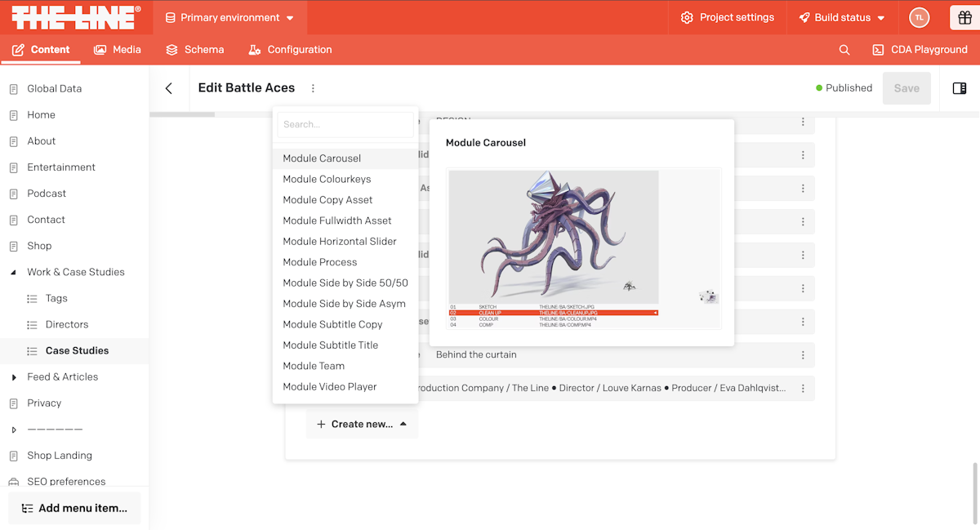Select Module Colourkeys from the list
The height and width of the screenshot is (530, 980).
tap(345, 180)
